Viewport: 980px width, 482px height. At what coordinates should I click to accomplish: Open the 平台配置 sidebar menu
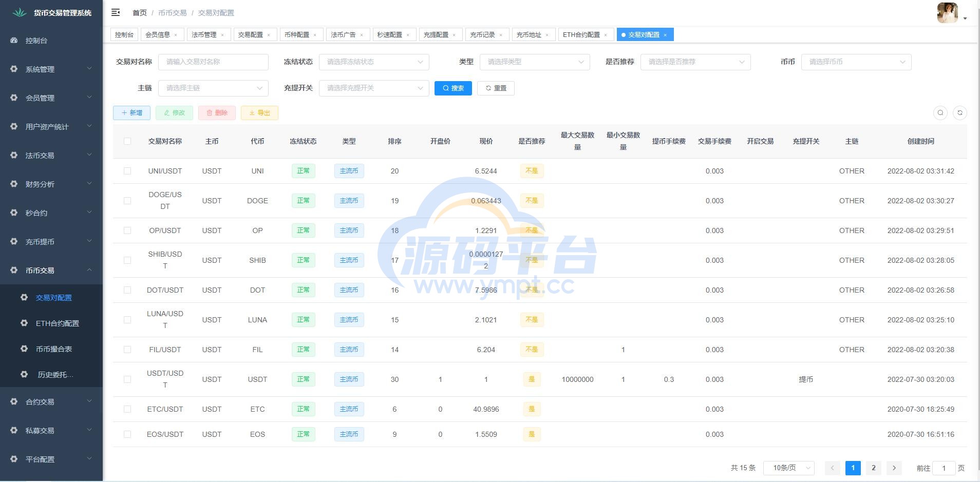[x=51, y=459]
